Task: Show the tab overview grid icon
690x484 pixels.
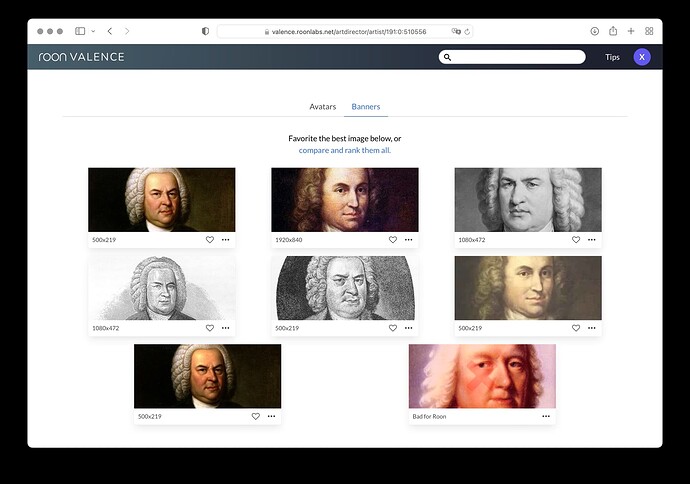Action: click(x=649, y=31)
